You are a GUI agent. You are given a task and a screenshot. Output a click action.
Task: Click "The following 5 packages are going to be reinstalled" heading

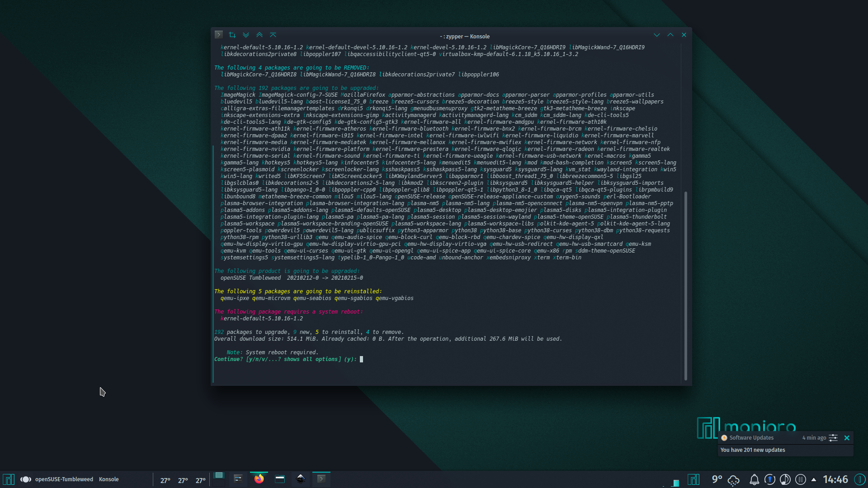[298, 291]
